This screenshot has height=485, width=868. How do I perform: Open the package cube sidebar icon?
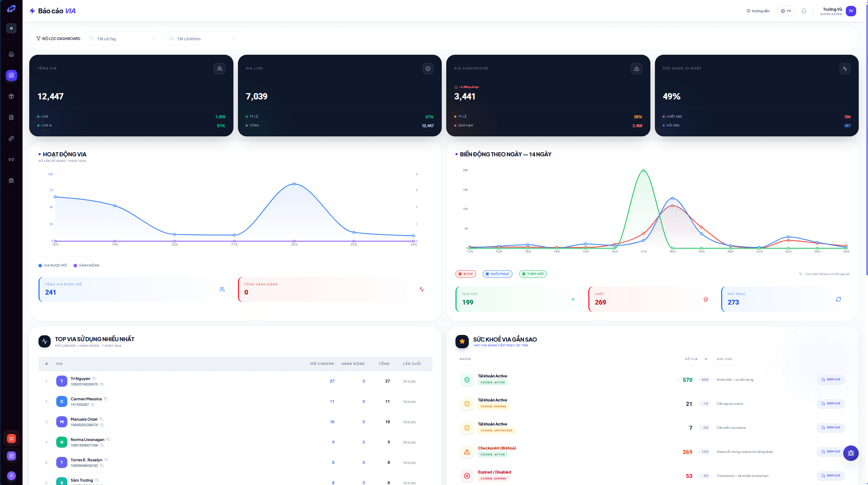click(x=11, y=96)
